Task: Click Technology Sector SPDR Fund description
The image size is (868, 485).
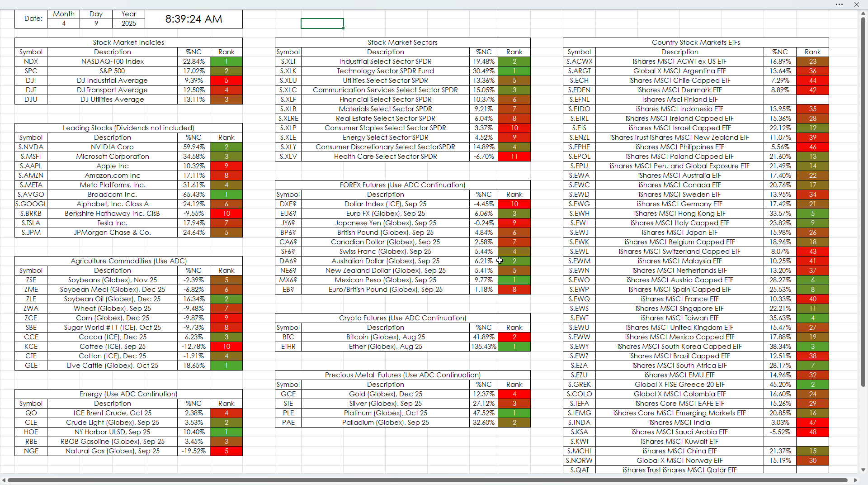Action: [386, 71]
